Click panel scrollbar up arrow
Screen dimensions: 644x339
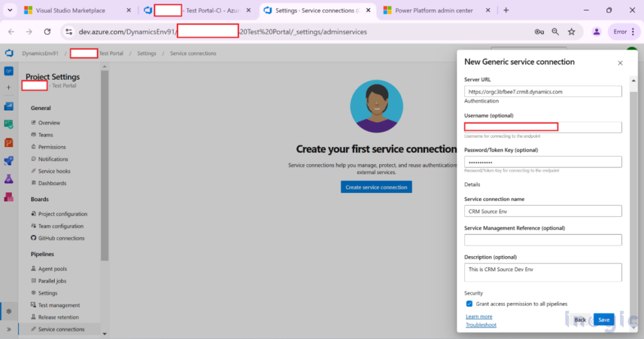click(633, 81)
